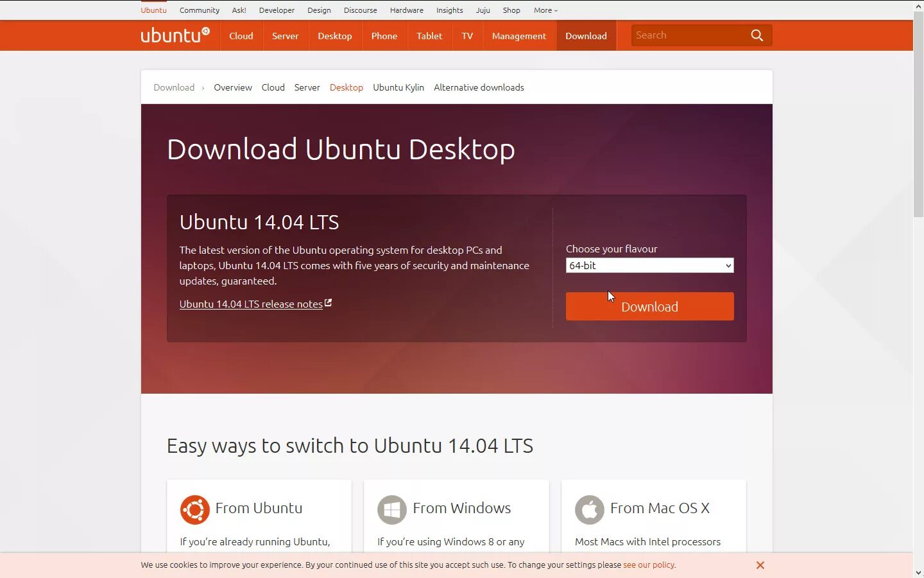Open the Tablet main navigation item
Screen dimensions: 924x578
tap(429, 36)
